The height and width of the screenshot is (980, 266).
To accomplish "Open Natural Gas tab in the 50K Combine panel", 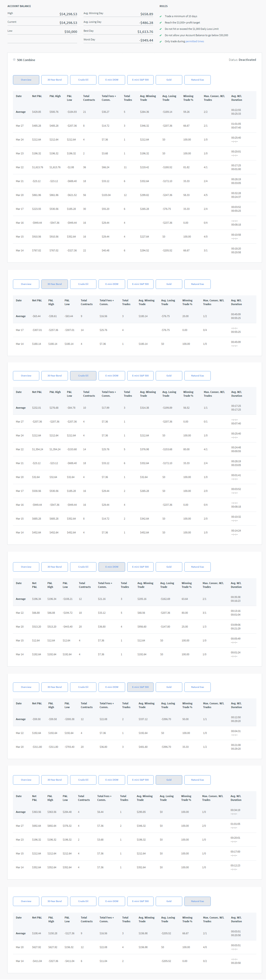I will (x=197, y=80).
